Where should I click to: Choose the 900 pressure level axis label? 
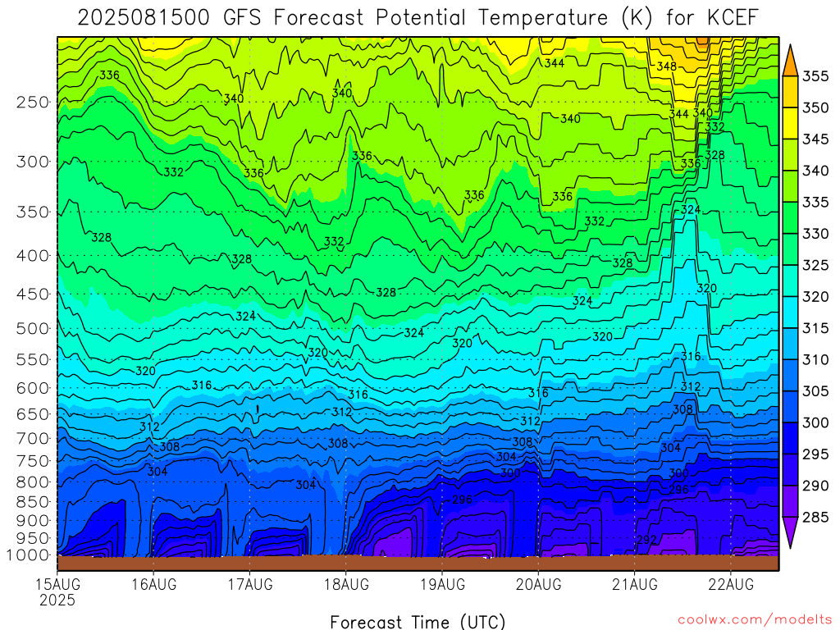[33, 521]
